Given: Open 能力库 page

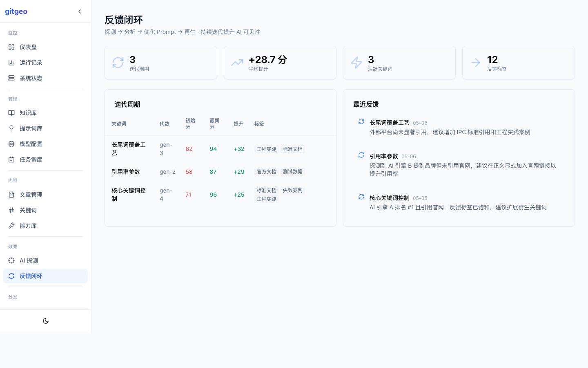Looking at the screenshot, I should 45,226.
